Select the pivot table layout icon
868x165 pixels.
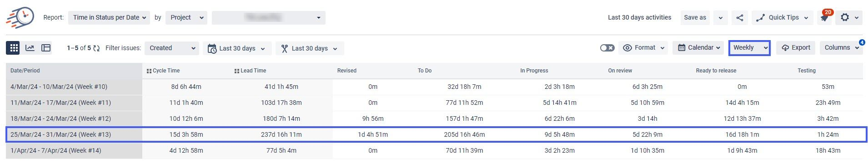[x=46, y=48]
